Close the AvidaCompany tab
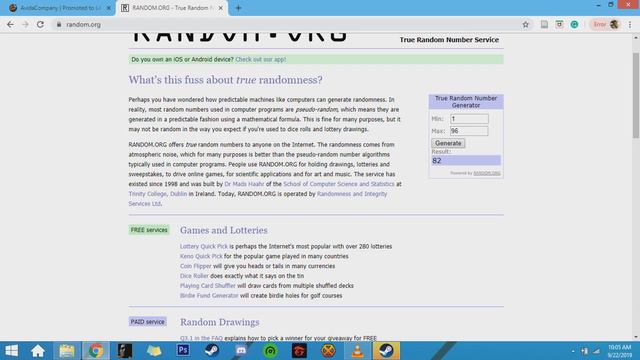The width and height of the screenshot is (640, 360). click(x=109, y=8)
